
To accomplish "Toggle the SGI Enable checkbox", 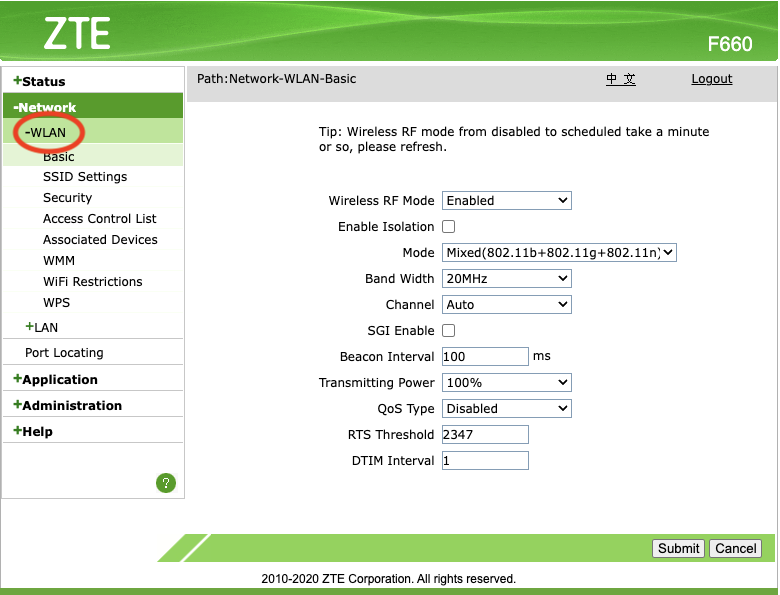I will click(x=449, y=331).
